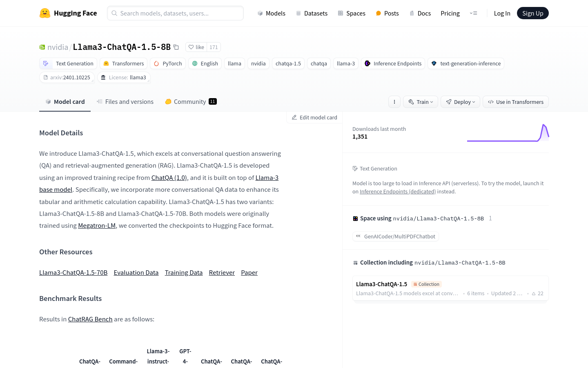Open the Llama3-ChatQA-1.5-70B resource link
Image resolution: width=588 pixels, height=368 pixels.
[73, 272]
